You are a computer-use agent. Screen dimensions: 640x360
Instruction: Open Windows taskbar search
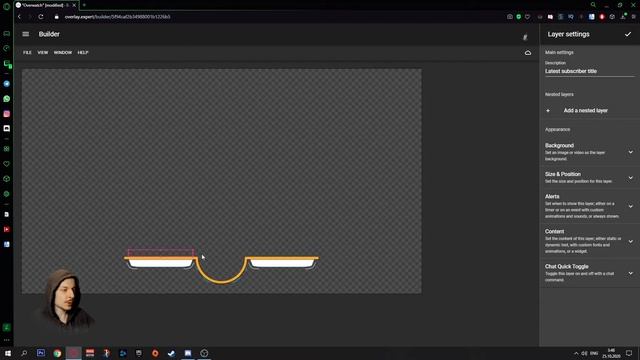point(24,353)
